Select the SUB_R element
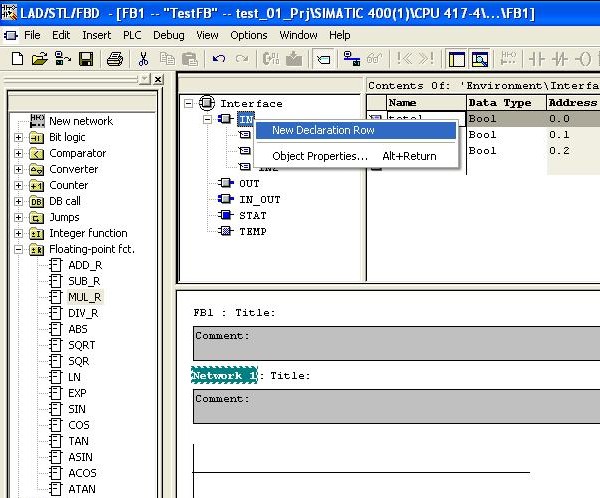 pos(84,281)
